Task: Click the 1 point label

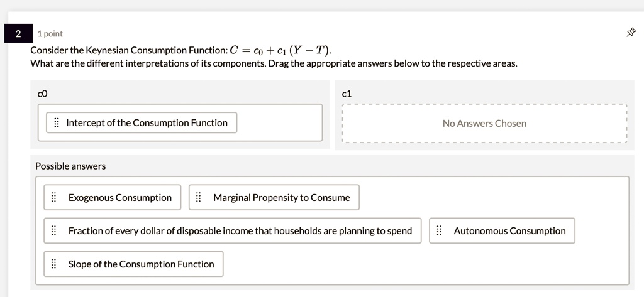Action: click(x=50, y=34)
